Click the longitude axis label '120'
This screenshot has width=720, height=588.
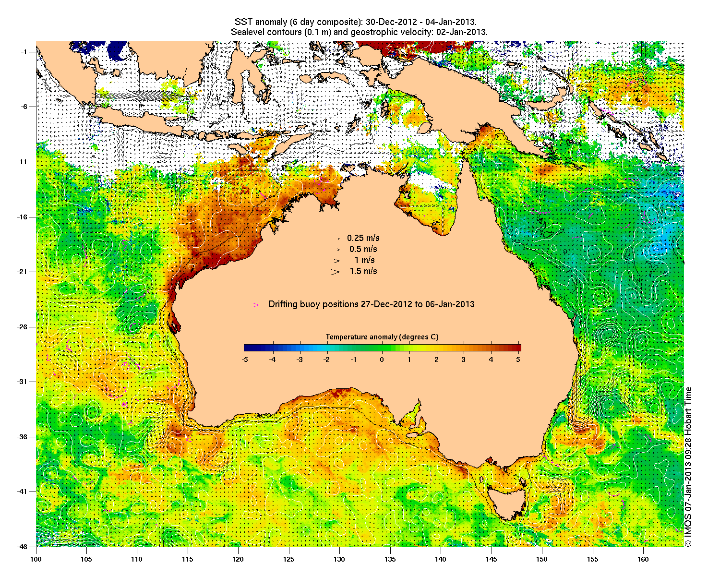pyautogui.click(x=238, y=559)
